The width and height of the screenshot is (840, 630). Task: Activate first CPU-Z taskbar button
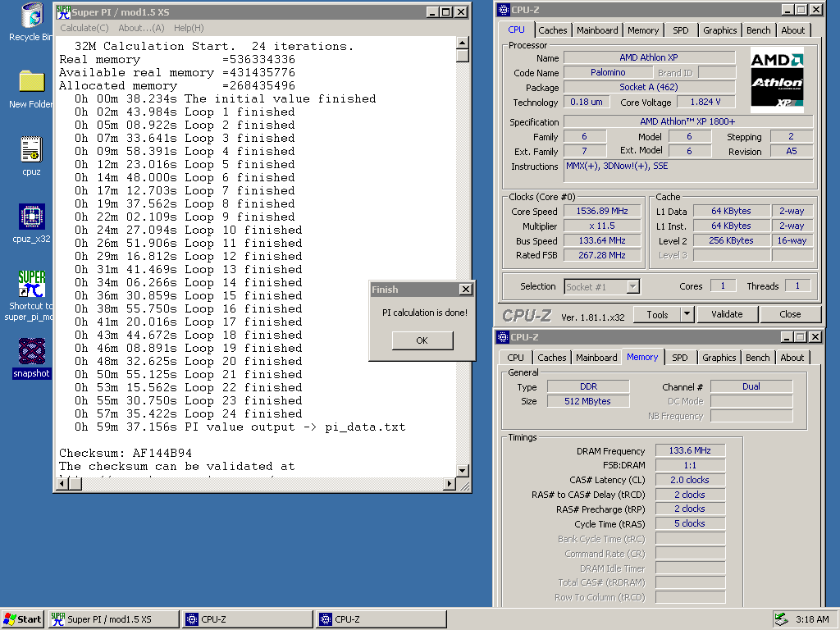coord(248,619)
